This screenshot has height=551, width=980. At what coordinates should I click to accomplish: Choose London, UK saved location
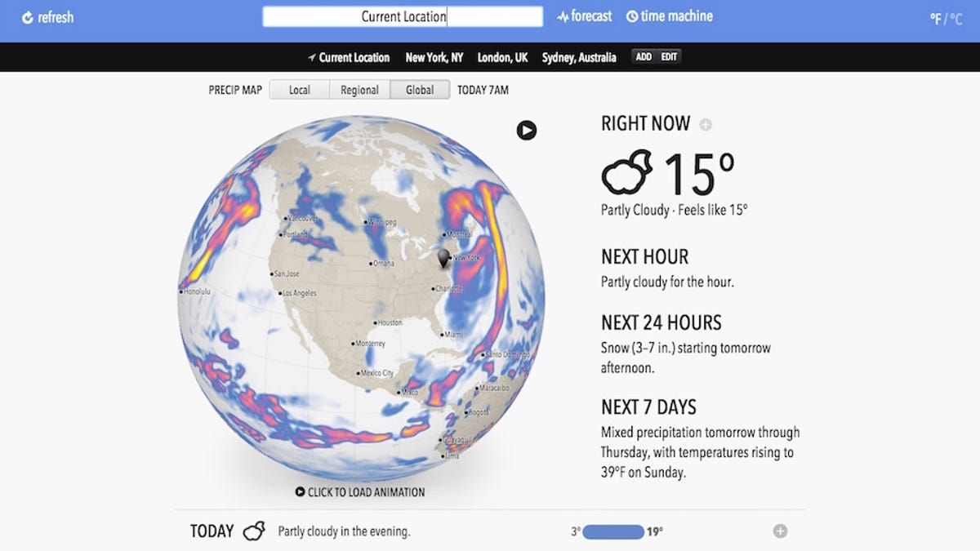tap(503, 57)
